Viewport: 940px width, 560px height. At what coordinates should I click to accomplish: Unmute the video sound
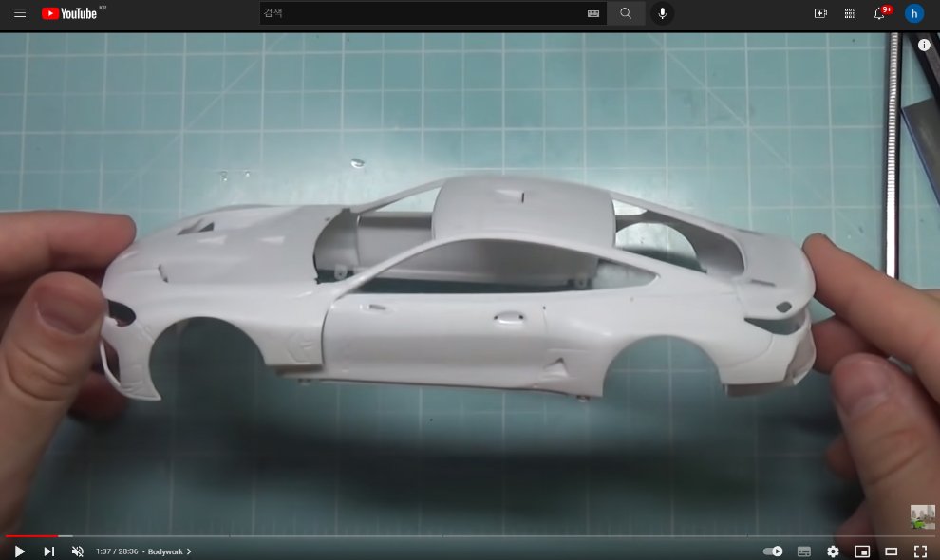click(x=78, y=551)
